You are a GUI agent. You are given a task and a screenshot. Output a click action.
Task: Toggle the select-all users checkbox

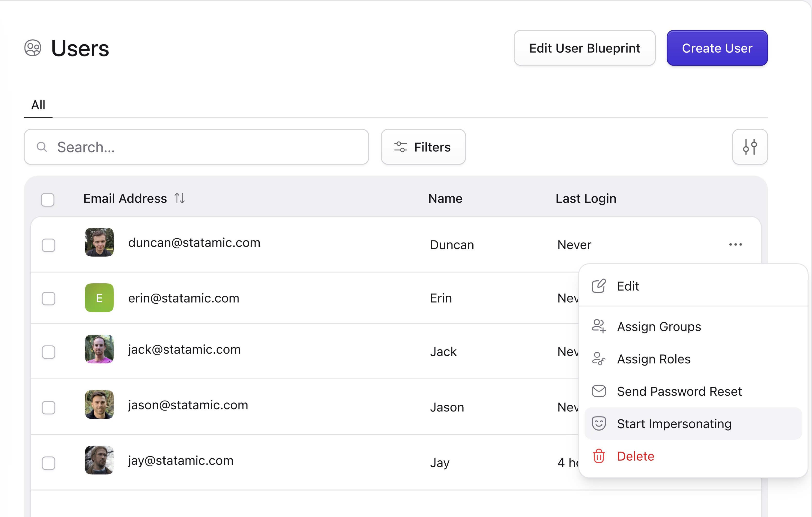click(48, 200)
